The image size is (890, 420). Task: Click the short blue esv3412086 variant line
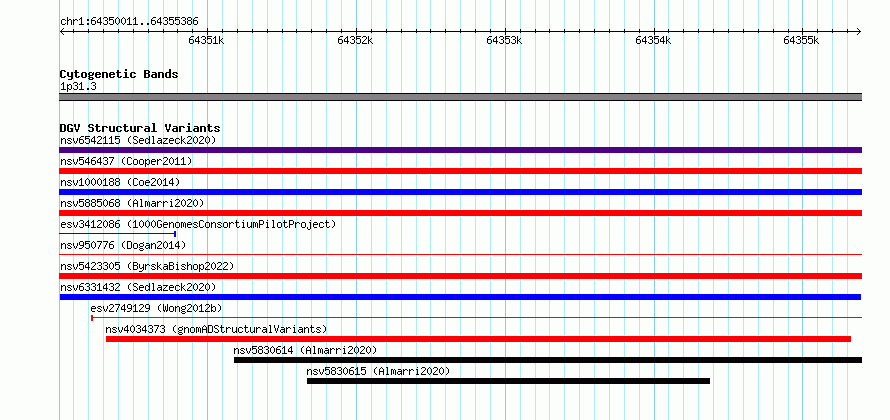pos(118,234)
